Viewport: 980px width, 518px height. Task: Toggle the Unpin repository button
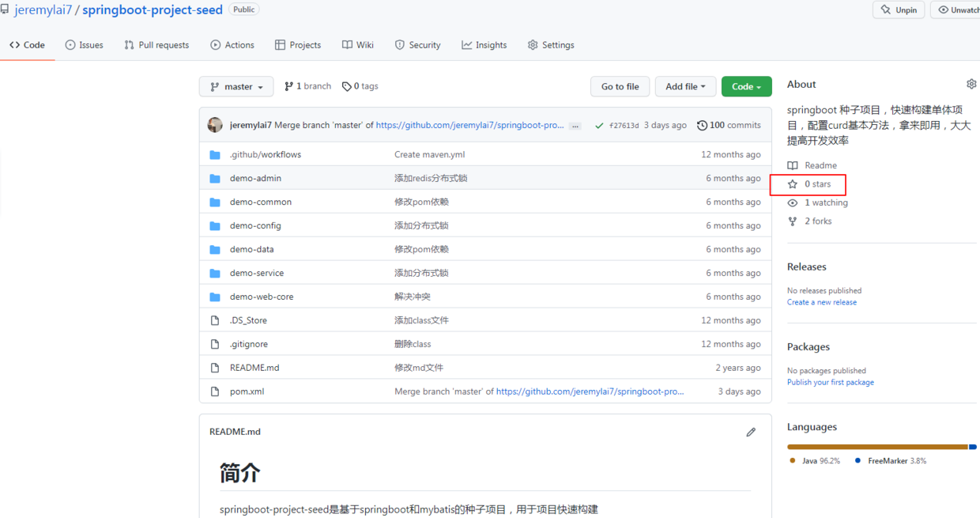pos(899,10)
